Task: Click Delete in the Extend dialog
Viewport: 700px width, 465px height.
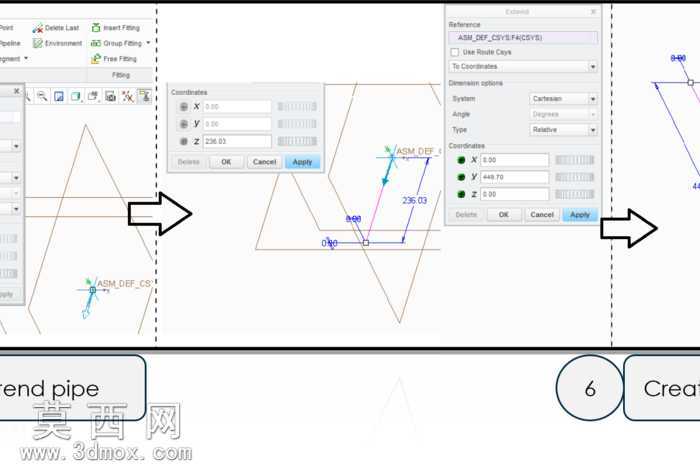Action: 466,215
